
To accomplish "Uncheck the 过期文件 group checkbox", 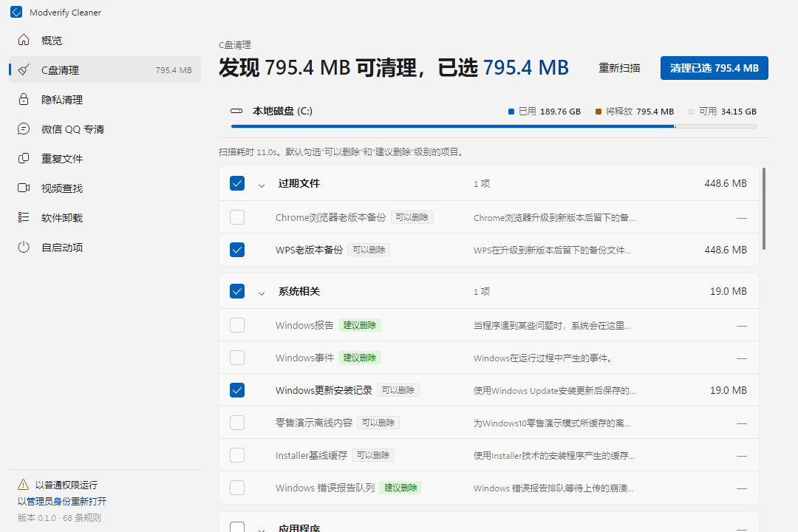I will tap(237, 183).
